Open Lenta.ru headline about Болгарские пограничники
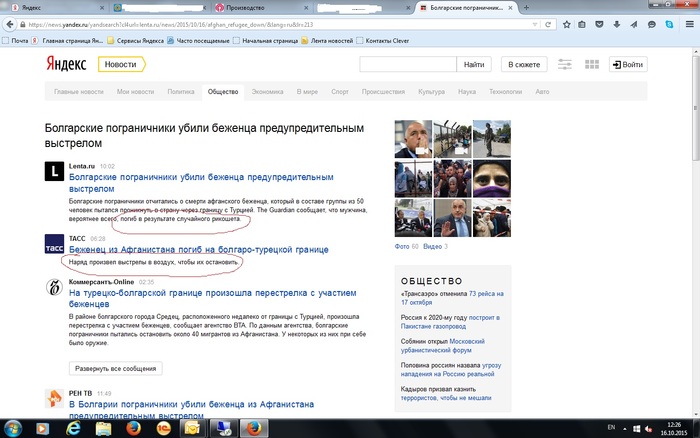This screenshot has width=700, height=438. click(201, 183)
